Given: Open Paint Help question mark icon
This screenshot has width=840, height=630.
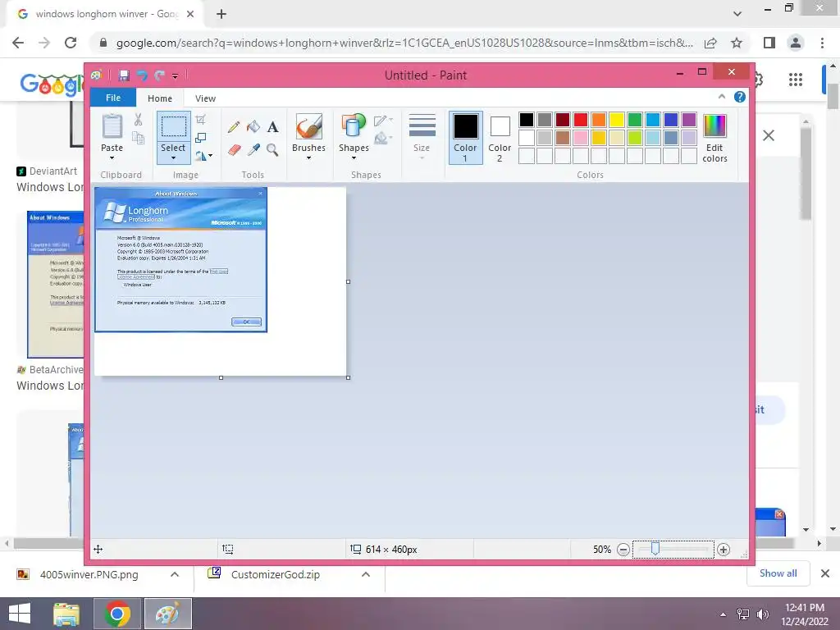Looking at the screenshot, I should point(740,97).
